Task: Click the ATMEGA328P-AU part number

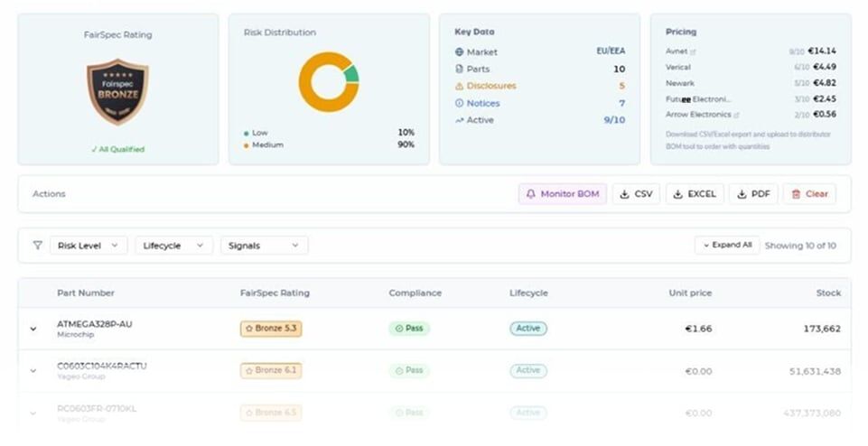Action: coord(95,324)
